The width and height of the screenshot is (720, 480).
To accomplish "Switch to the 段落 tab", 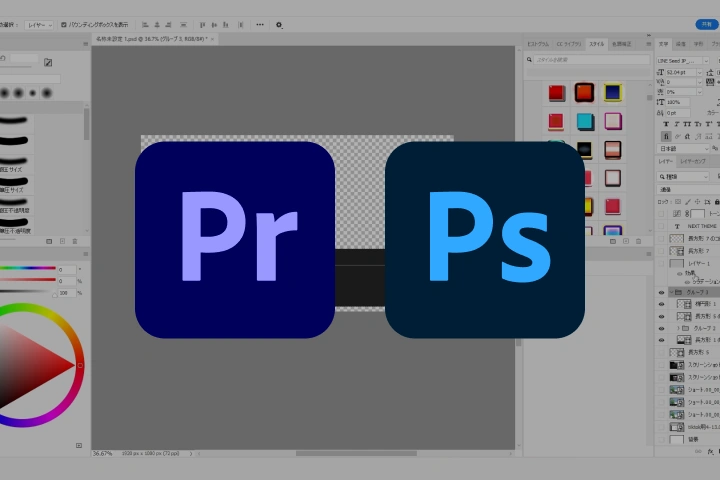I will (681, 44).
